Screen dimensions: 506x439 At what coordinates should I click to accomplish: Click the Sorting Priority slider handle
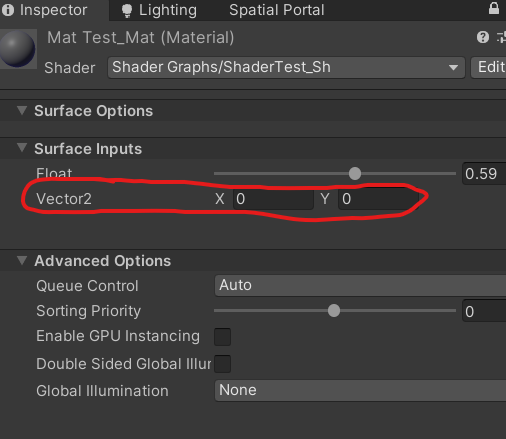click(334, 311)
